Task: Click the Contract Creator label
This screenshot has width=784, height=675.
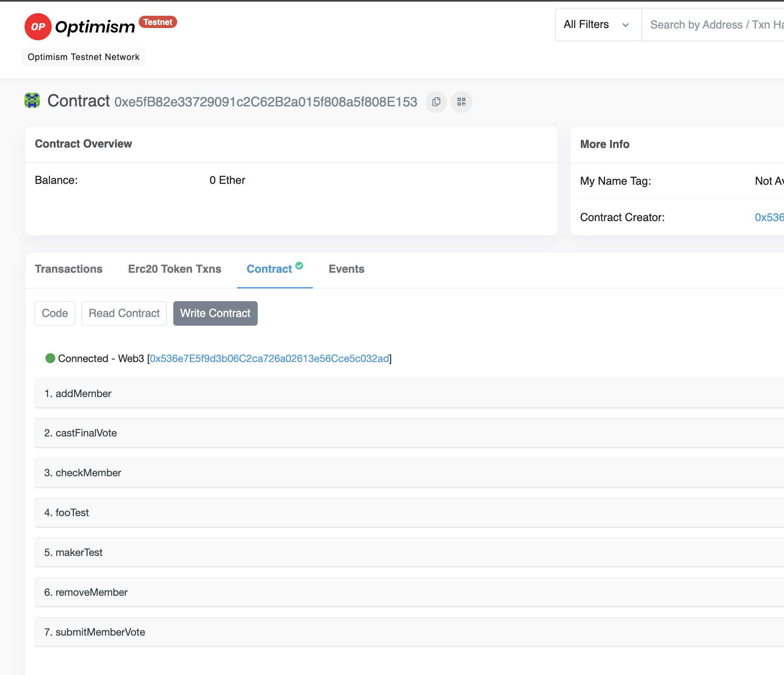Action: point(623,218)
